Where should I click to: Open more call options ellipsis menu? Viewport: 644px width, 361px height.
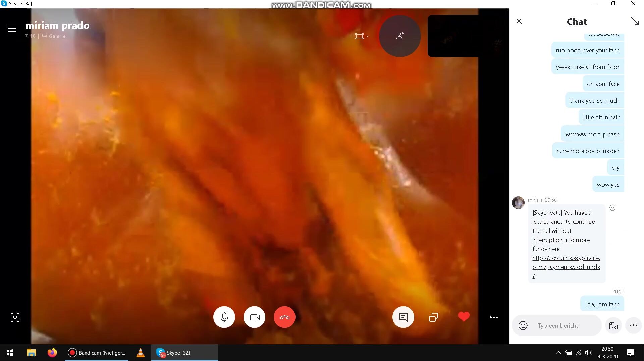[494, 317]
